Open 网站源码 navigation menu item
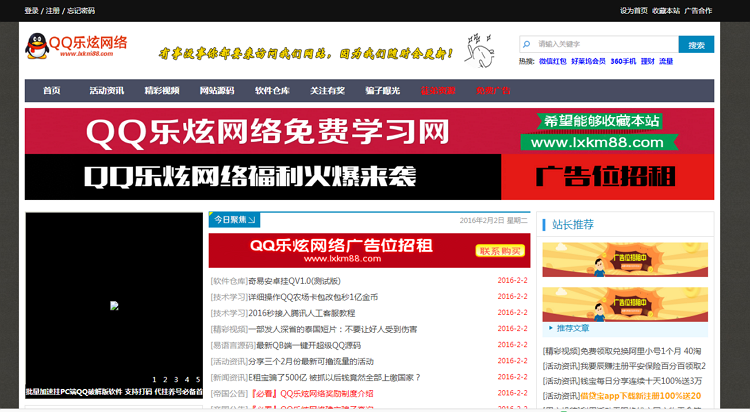This screenshot has height=412, width=750. click(x=217, y=90)
